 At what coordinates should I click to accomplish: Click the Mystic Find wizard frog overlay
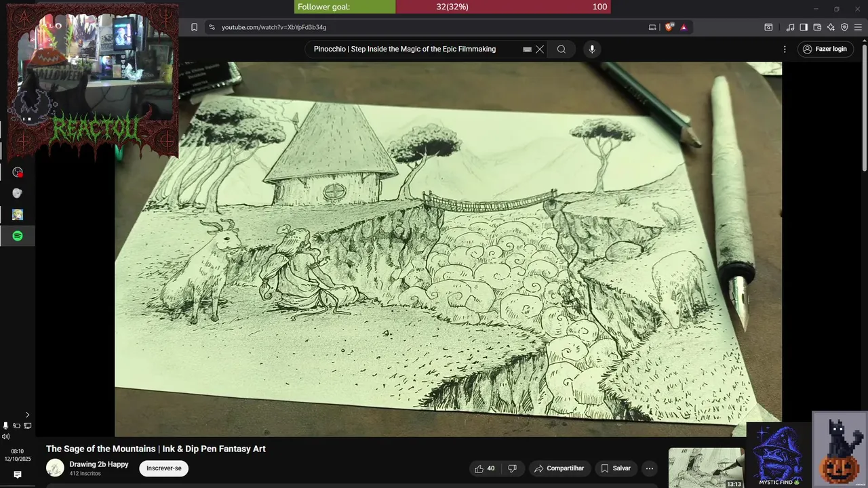click(778, 455)
